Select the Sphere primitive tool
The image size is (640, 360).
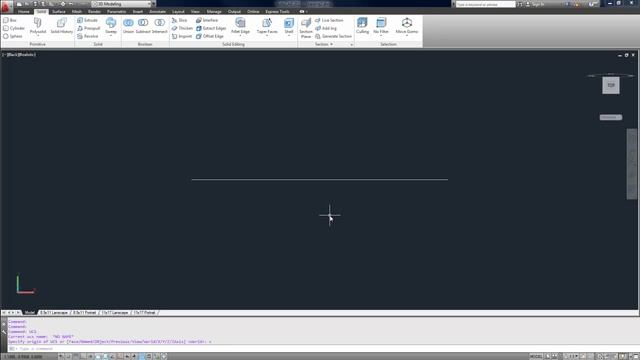pyautogui.click(x=13, y=36)
